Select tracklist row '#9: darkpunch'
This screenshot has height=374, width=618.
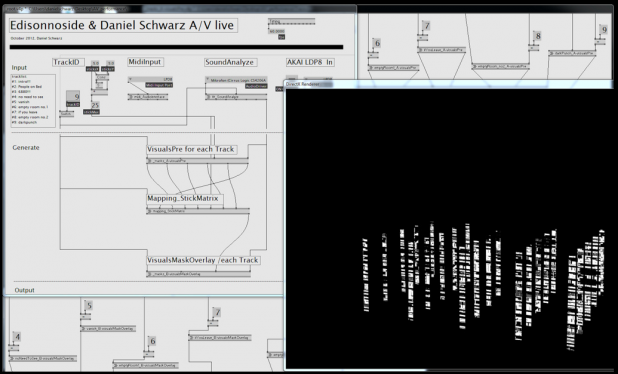coord(24,122)
